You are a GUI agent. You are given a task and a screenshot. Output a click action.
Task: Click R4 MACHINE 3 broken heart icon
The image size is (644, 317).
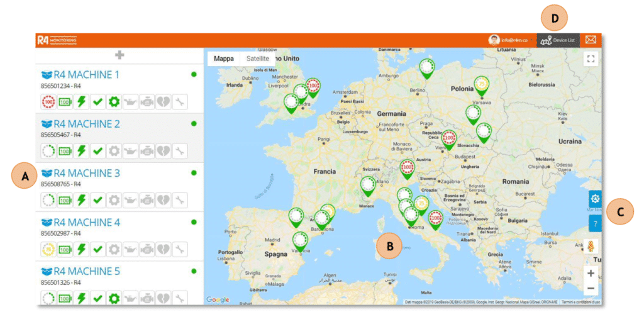pos(164,201)
